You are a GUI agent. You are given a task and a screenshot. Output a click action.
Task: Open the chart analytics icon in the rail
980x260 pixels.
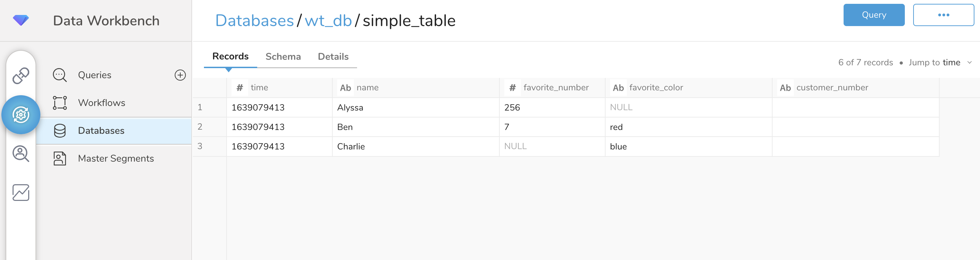[21, 193]
